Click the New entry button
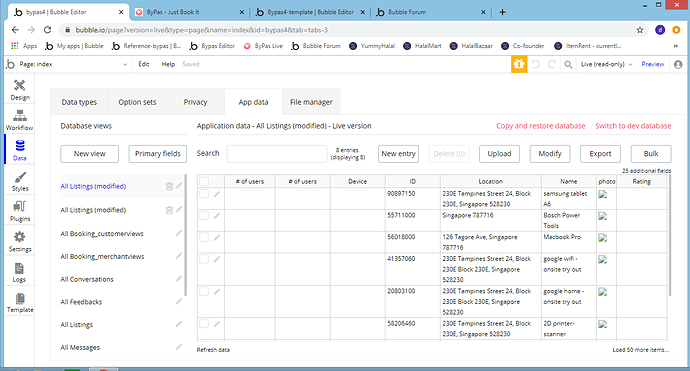 (398, 154)
